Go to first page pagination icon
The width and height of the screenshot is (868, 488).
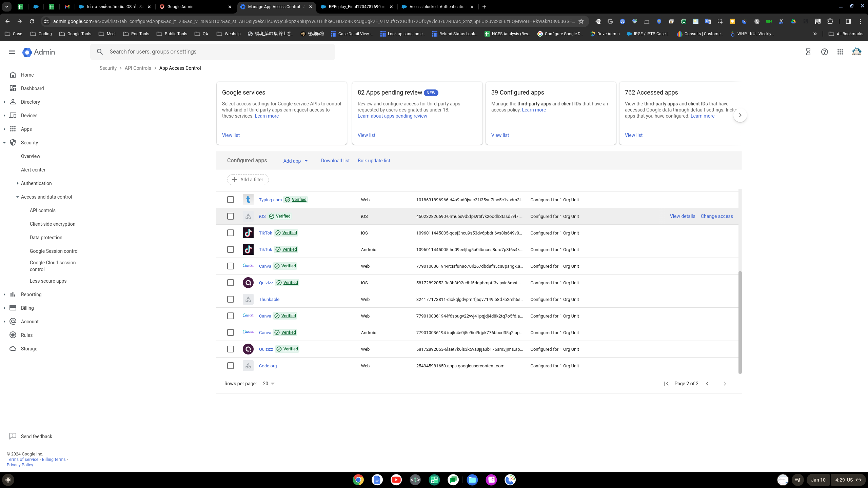coord(666,384)
